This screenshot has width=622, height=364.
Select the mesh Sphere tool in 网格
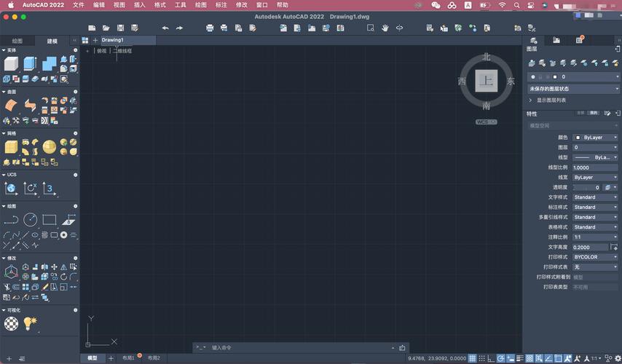coord(50,147)
